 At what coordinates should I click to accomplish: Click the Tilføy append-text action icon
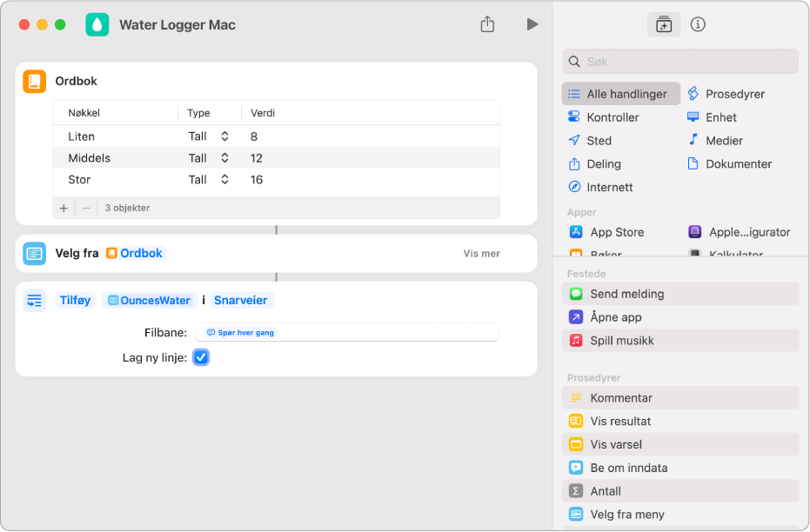pos(35,300)
